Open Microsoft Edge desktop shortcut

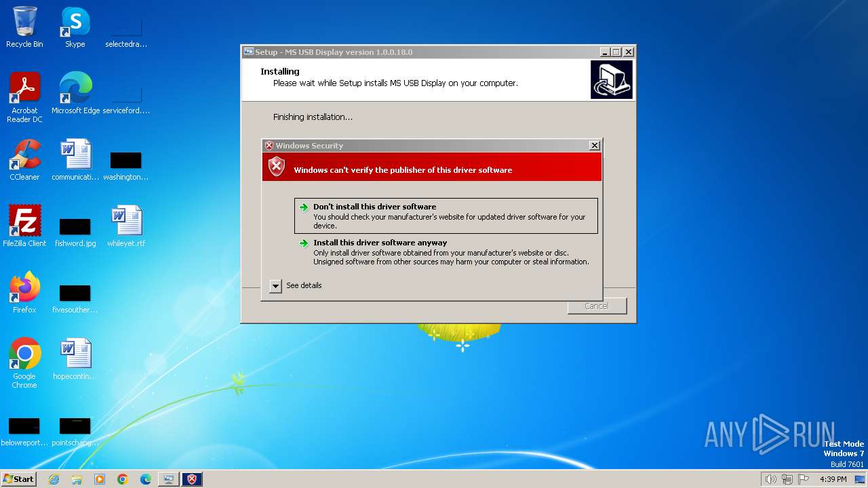(x=75, y=94)
